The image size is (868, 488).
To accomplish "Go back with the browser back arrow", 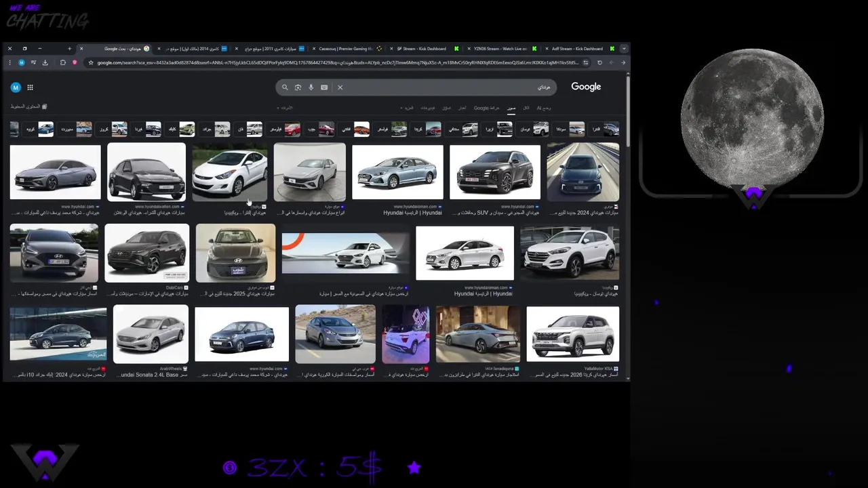I will pos(623,62).
